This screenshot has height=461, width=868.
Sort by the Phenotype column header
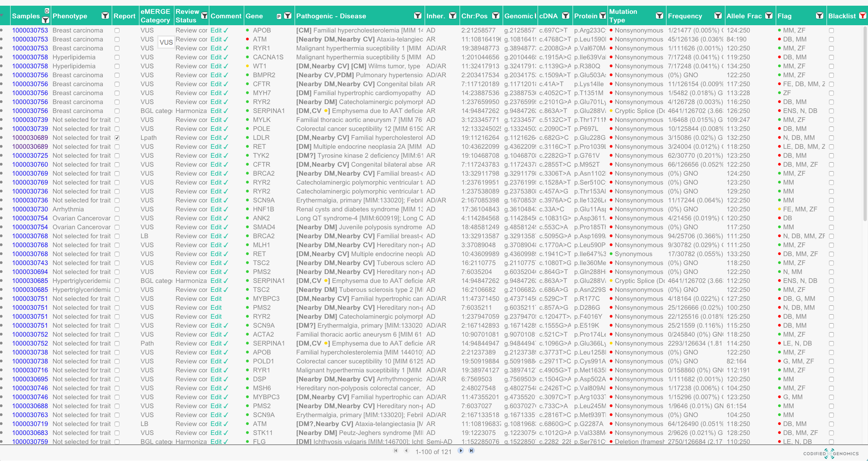pyautogui.click(x=70, y=16)
